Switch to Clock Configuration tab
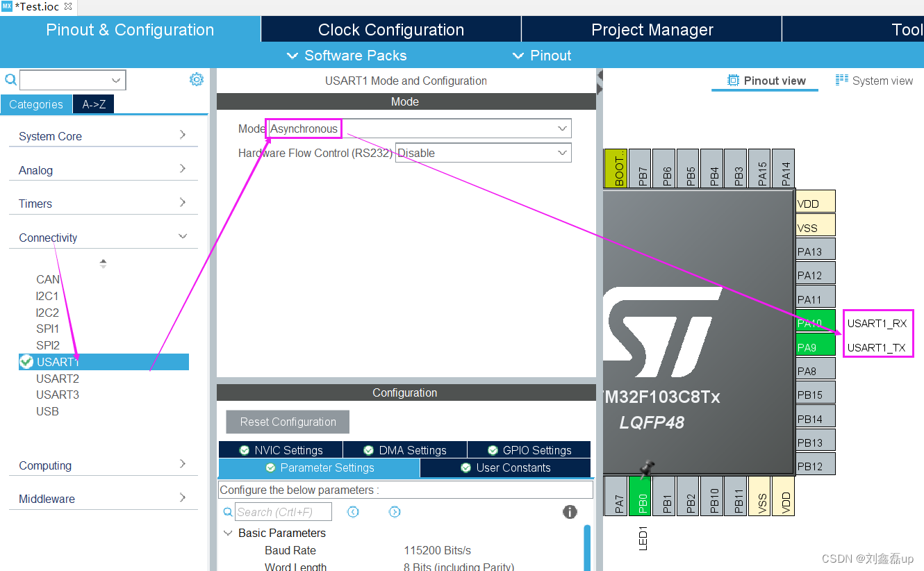The width and height of the screenshot is (924, 571). pyautogui.click(x=391, y=30)
